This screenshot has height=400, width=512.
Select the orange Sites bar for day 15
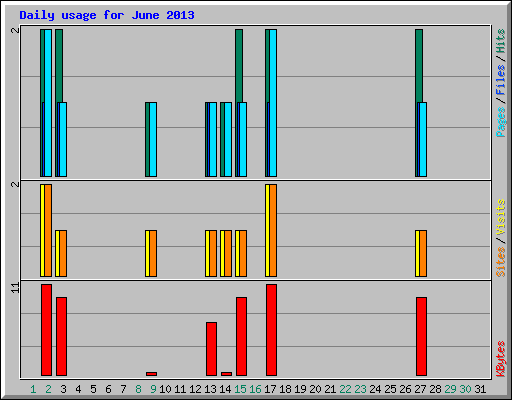[x=243, y=253]
